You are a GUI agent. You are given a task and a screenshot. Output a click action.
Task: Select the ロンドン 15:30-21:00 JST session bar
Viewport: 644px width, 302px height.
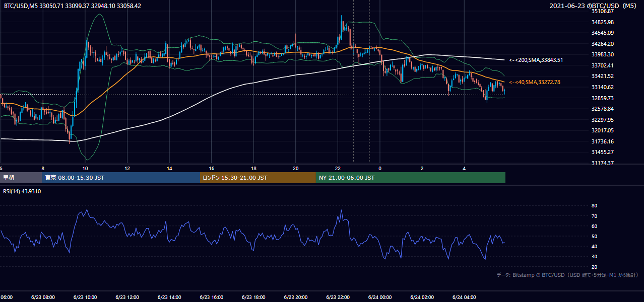pyautogui.click(x=258, y=178)
